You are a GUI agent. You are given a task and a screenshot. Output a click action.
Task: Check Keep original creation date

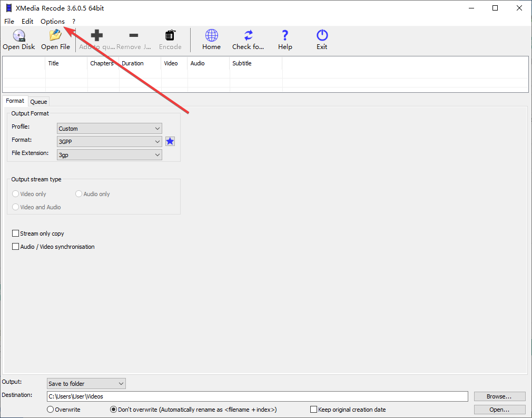click(x=314, y=410)
